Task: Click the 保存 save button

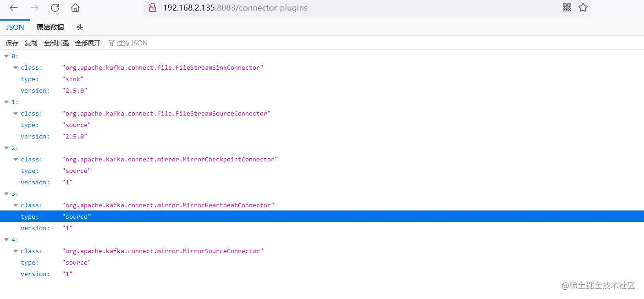Action: click(12, 43)
